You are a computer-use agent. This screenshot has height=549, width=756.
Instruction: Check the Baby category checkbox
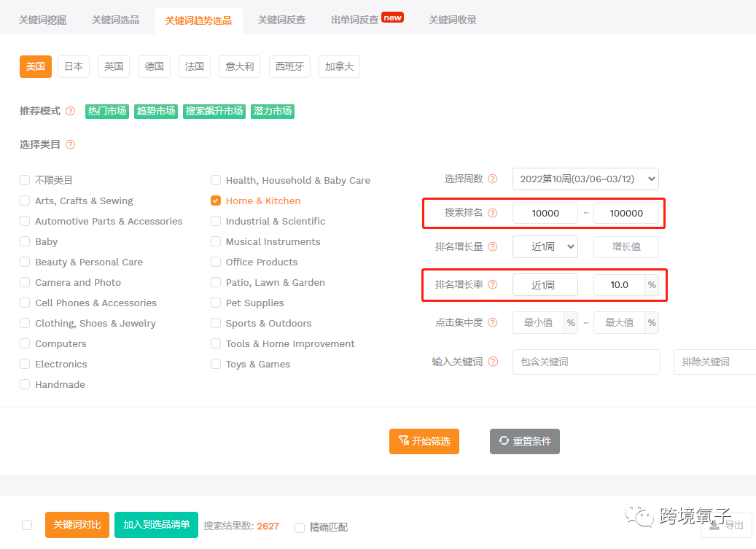click(25, 241)
